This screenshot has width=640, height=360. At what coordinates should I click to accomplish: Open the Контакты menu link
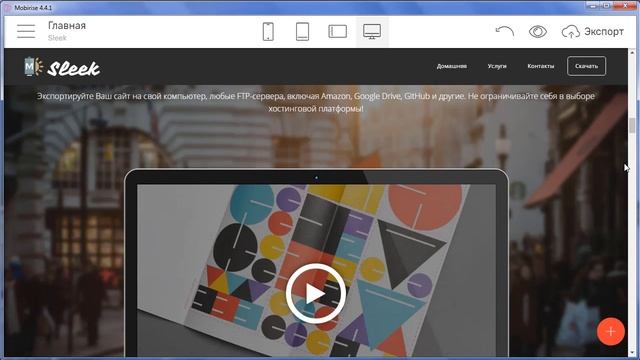click(541, 66)
